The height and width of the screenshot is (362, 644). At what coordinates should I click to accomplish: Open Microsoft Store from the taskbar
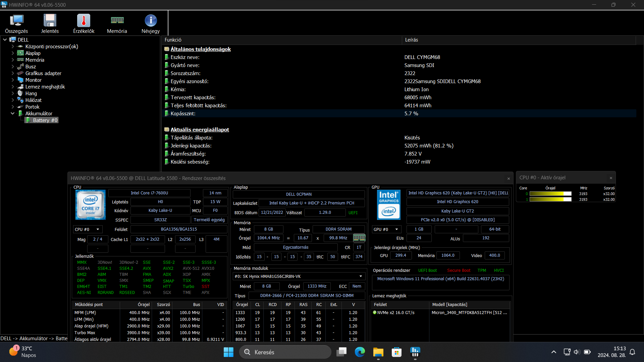(397, 352)
